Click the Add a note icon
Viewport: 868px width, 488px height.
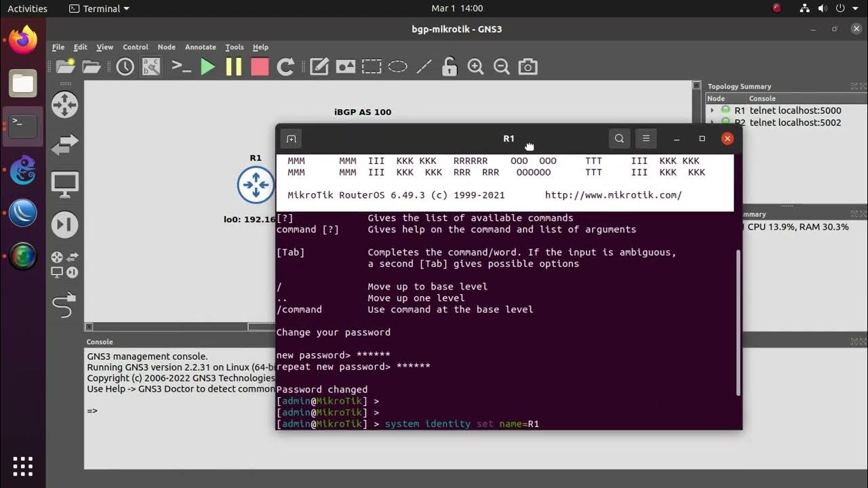pyautogui.click(x=319, y=66)
